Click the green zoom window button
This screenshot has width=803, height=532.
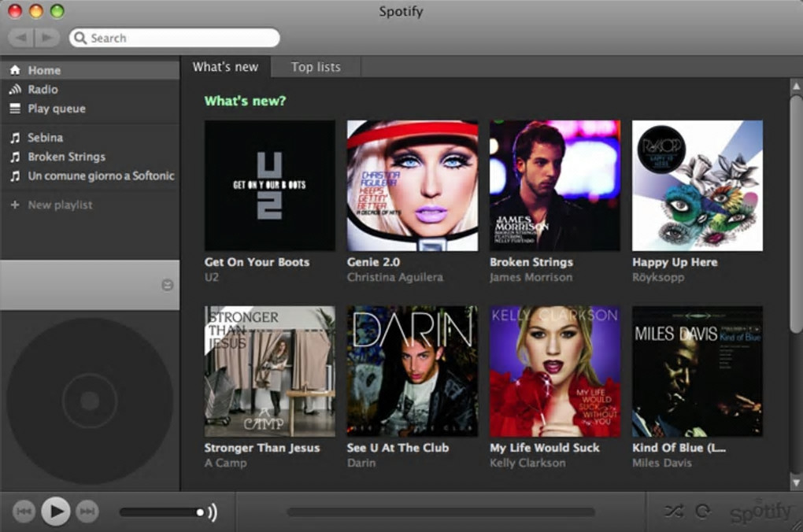[x=57, y=11]
